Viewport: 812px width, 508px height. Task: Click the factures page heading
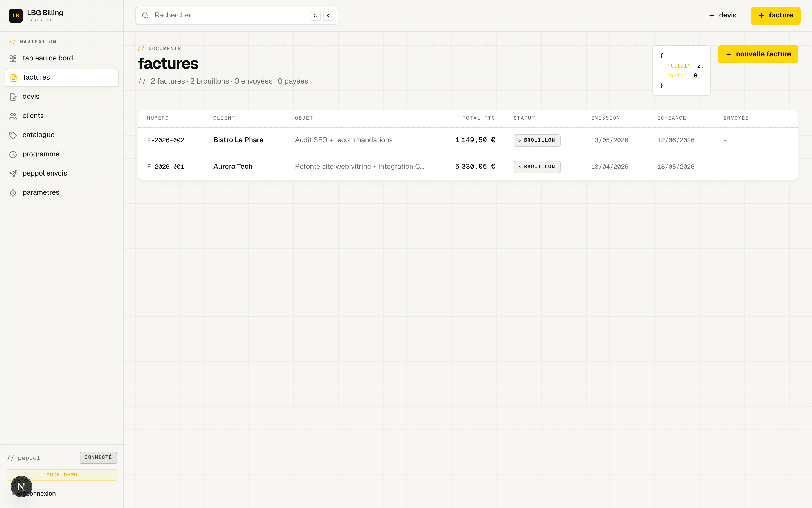pos(168,63)
